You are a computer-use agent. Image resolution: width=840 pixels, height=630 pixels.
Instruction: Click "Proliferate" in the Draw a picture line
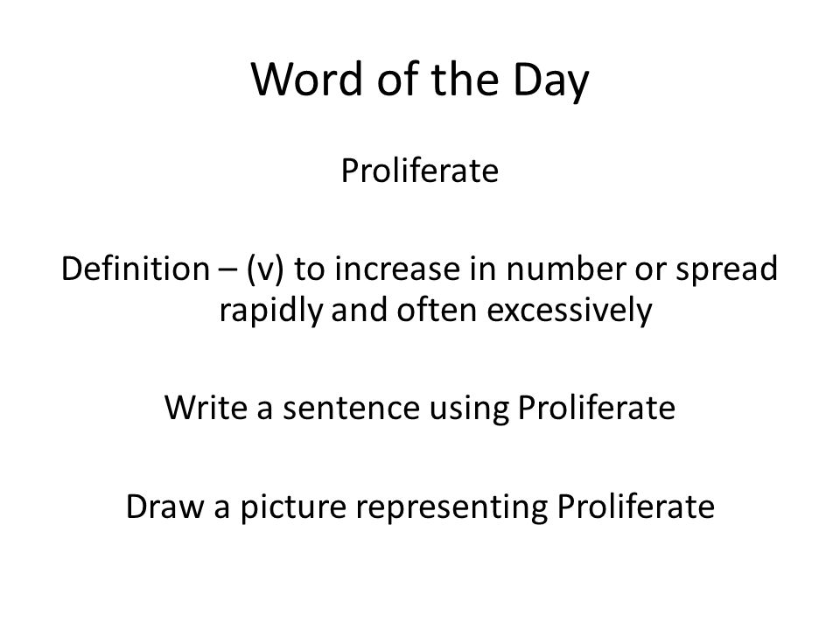[636, 507]
